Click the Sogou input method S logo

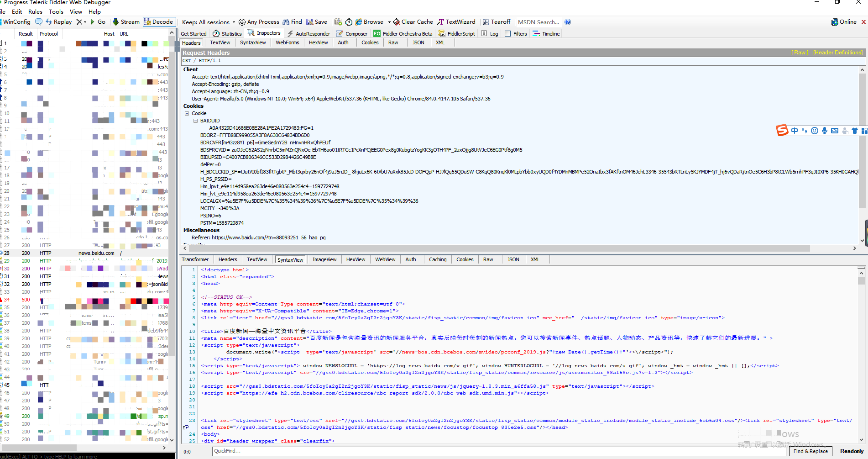point(782,131)
